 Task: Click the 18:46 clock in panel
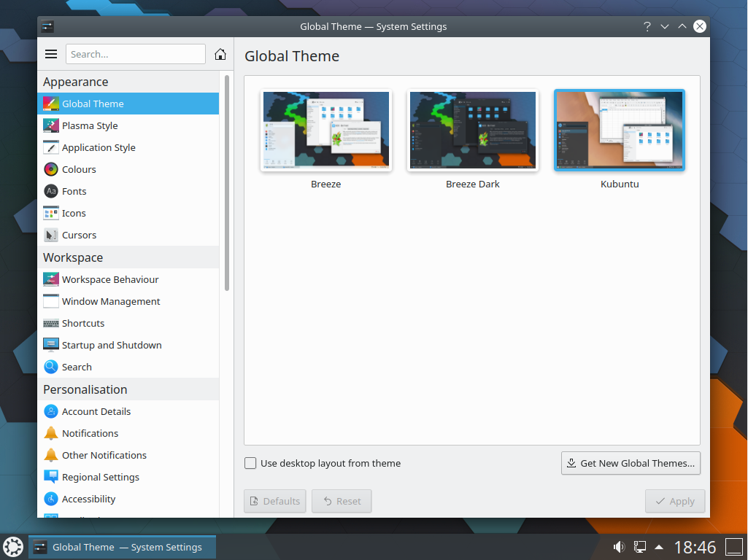point(695,547)
